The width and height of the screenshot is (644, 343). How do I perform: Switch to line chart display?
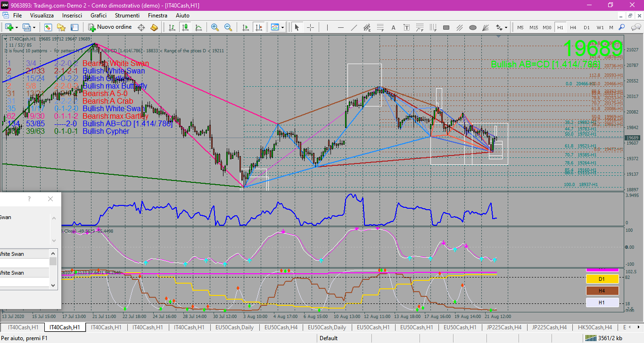coord(198,27)
